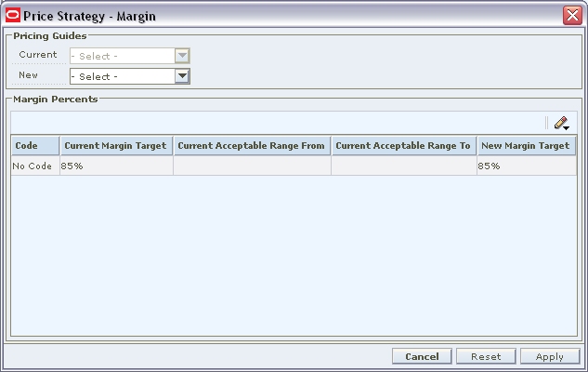Click the Current label under Pricing Guides
The image size is (588, 372).
(x=38, y=55)
